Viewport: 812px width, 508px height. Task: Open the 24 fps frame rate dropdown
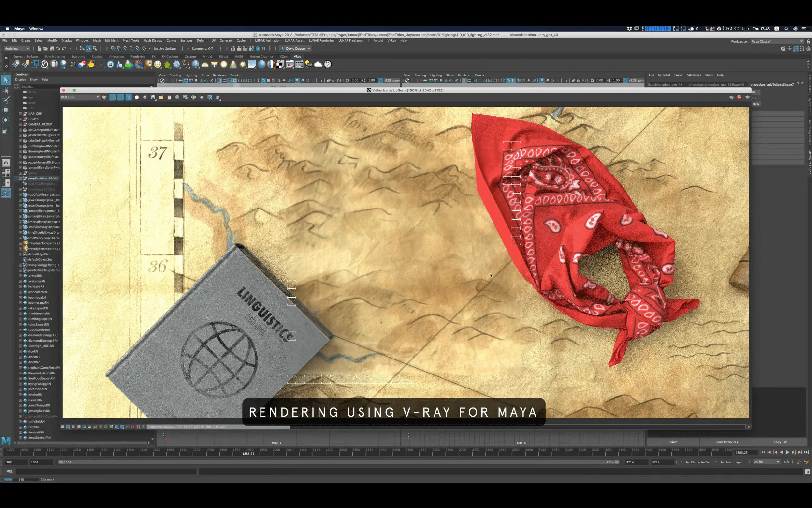tap(767, 462)
